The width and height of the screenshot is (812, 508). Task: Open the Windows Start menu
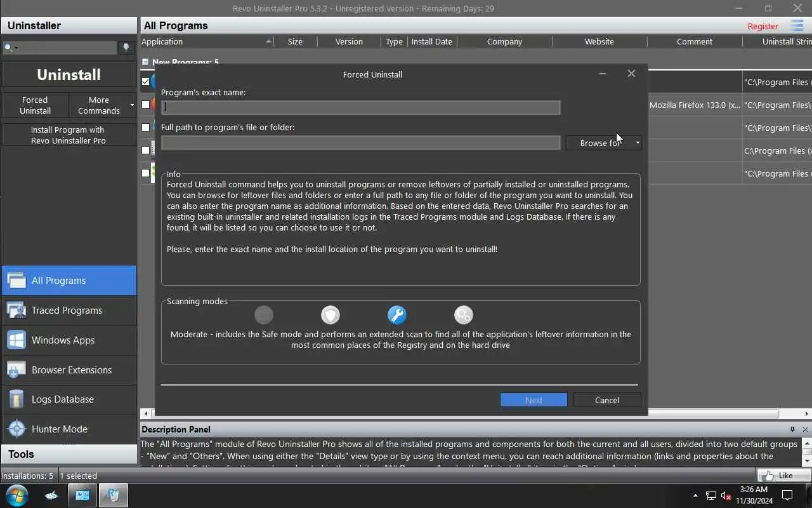16,495
